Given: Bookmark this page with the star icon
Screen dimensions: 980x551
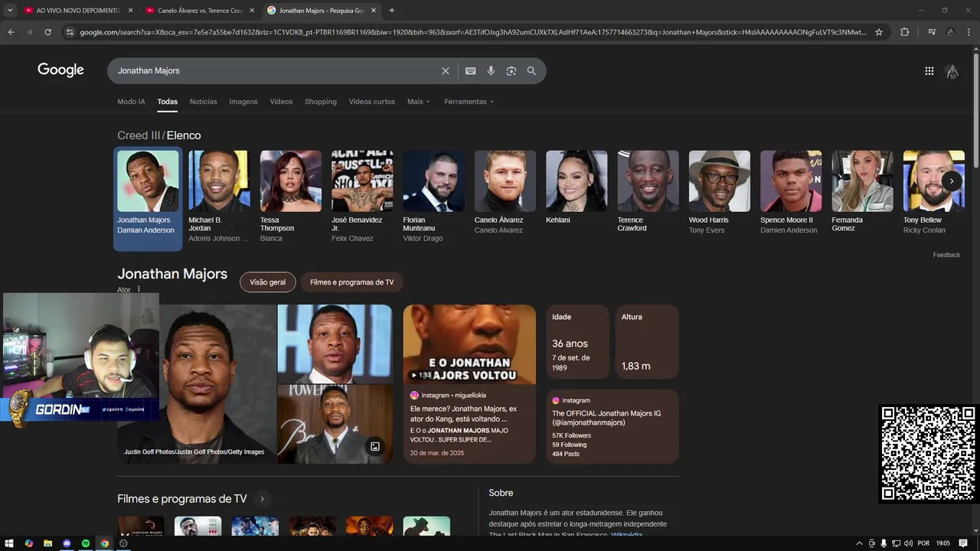Looking at the screenshot, I should (879, 32).
